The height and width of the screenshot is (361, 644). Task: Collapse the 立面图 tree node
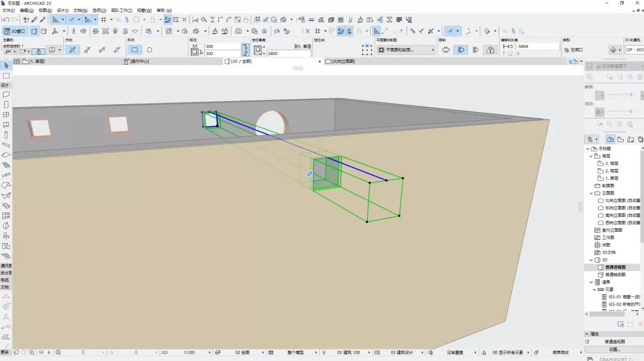pyautogui.click(x=591, y=193)
